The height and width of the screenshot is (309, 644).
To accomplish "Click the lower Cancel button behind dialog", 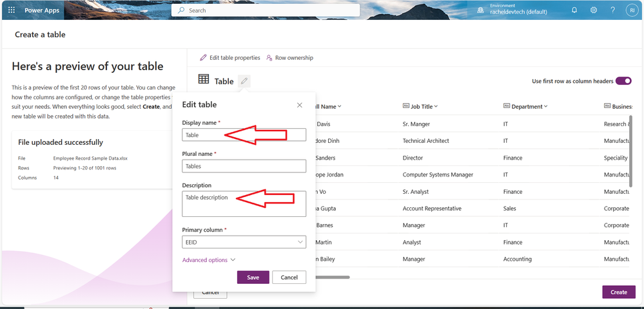I will (x=210, y=293).
